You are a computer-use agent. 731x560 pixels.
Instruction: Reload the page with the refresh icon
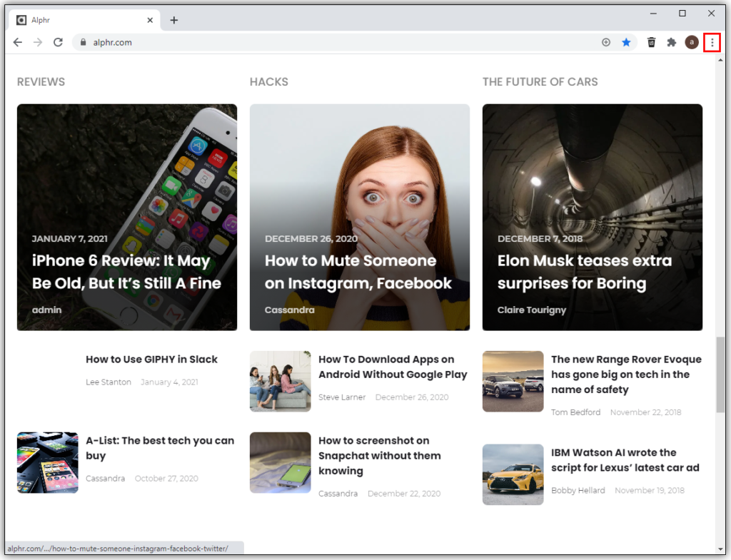tap(58, 42)
